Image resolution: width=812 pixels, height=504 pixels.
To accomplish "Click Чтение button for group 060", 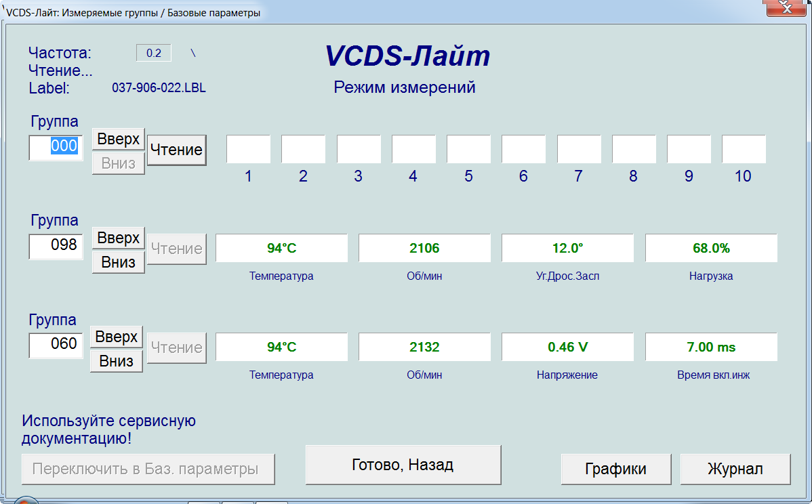I will (177, 348).
